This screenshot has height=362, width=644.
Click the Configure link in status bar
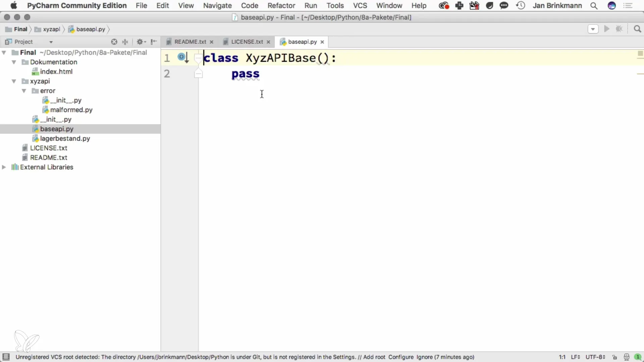click(401, 357)
